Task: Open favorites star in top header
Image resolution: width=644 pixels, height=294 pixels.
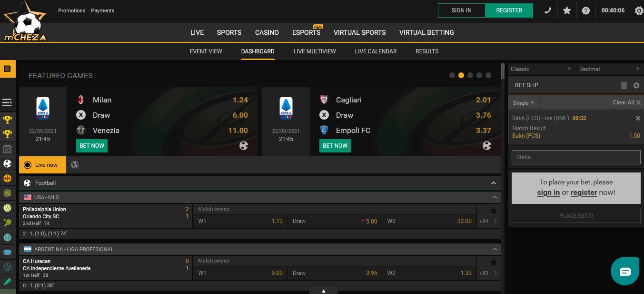Action: [x=567, y=10]
